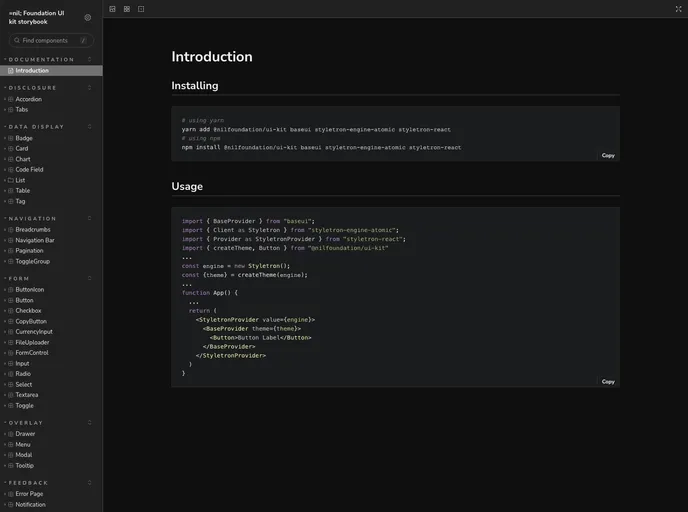688x512 pixels.
Task: Click the background image toolbar icon
Action: click(112, 9)
